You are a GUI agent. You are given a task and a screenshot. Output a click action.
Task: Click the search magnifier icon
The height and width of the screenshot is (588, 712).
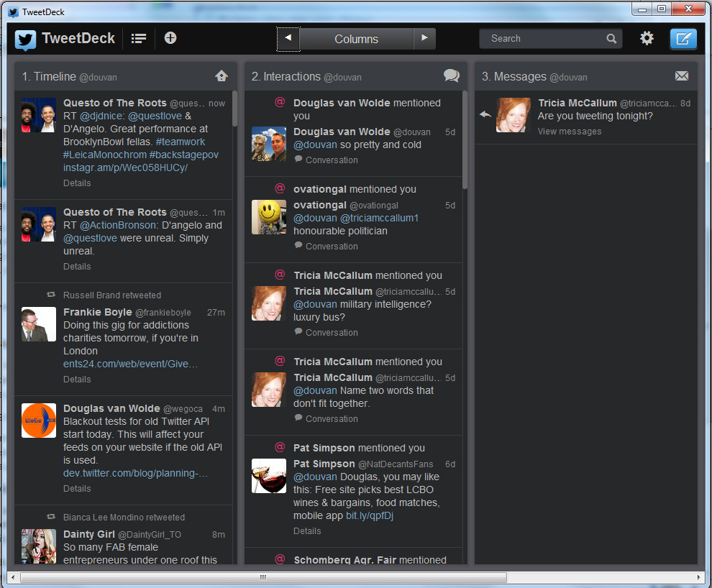pos(611,39)
